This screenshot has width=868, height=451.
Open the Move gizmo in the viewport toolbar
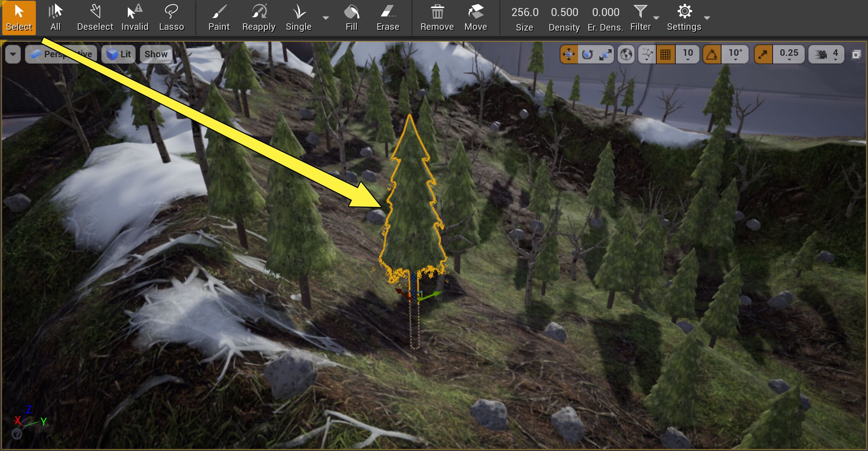[x=568, y=54]
